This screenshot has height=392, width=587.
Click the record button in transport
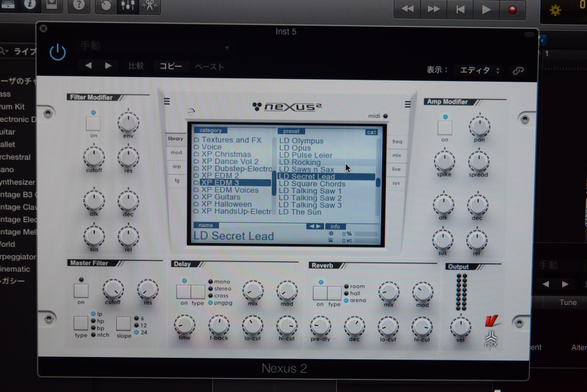(x=512, y=10)
